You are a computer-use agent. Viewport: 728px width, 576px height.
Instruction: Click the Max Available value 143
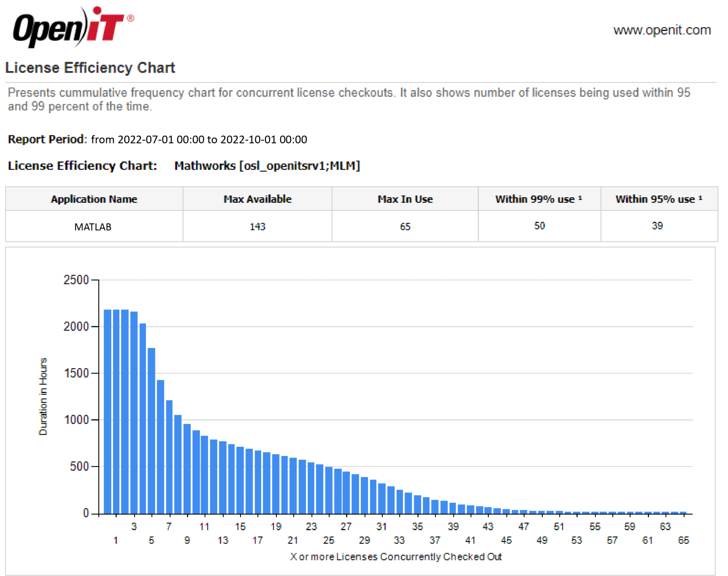(x=257, y=227)
